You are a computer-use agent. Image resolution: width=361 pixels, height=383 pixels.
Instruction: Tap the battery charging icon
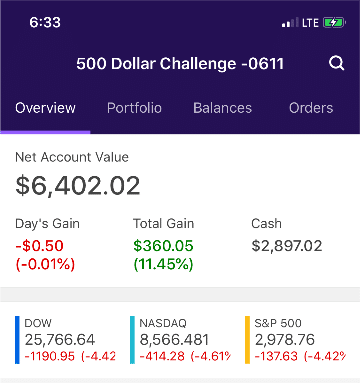point(335,23)
